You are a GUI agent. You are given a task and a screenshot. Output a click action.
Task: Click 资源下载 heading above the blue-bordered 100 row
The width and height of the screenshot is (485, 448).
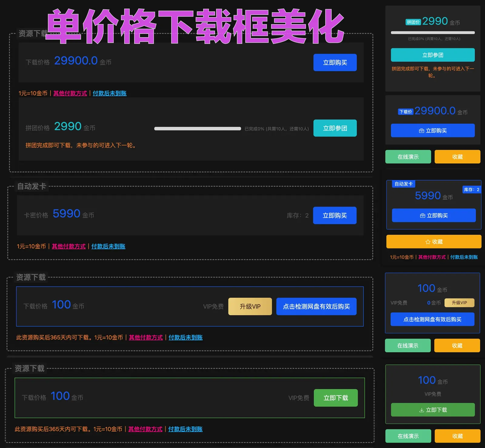tap(31, 277)
